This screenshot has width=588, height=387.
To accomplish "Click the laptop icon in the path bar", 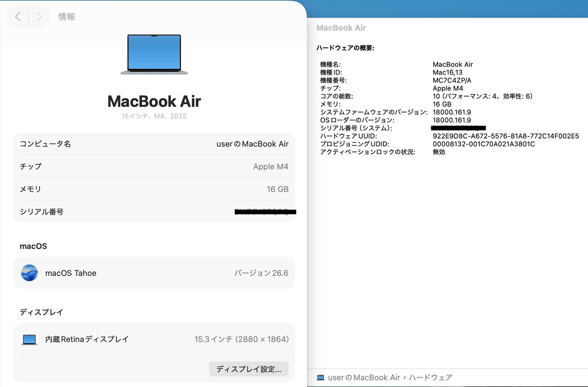I will [321, 378].
